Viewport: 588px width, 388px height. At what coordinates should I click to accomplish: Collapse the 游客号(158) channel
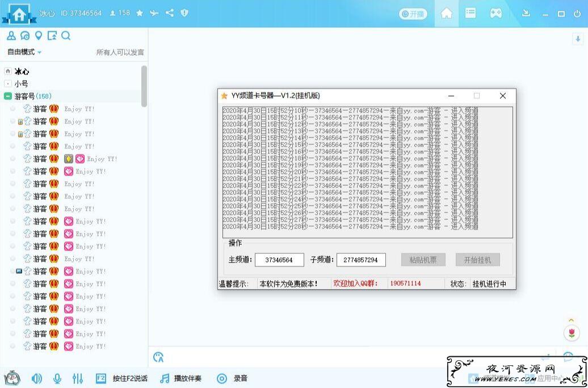[x=8, y=97]
